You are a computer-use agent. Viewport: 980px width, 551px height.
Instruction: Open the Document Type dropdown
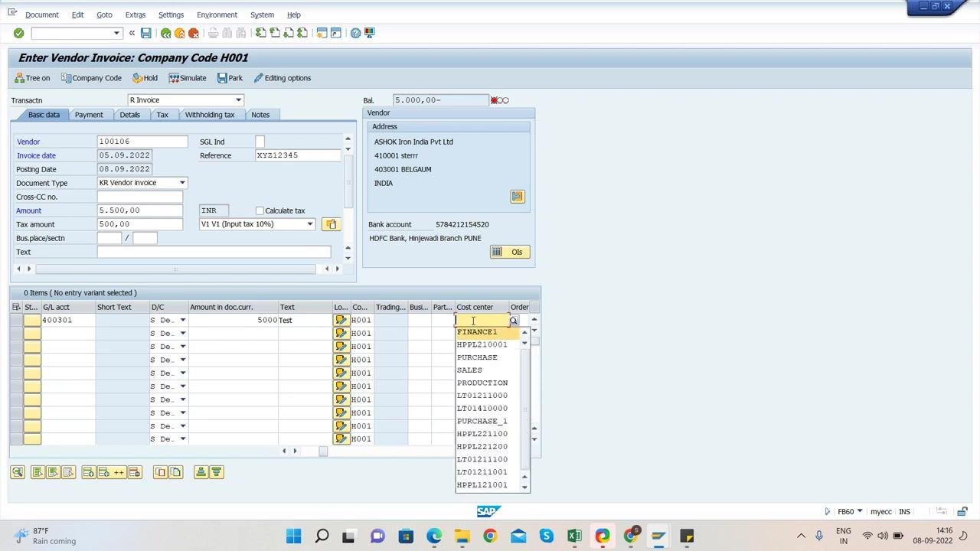click(182, 183)
